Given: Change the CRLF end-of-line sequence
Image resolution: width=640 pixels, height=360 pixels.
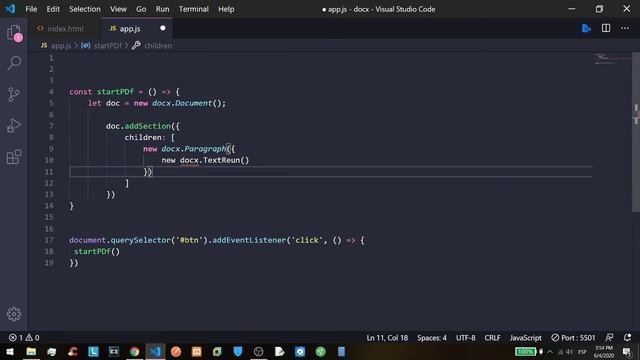Looking at the screenshot, I should coord(492,338).
